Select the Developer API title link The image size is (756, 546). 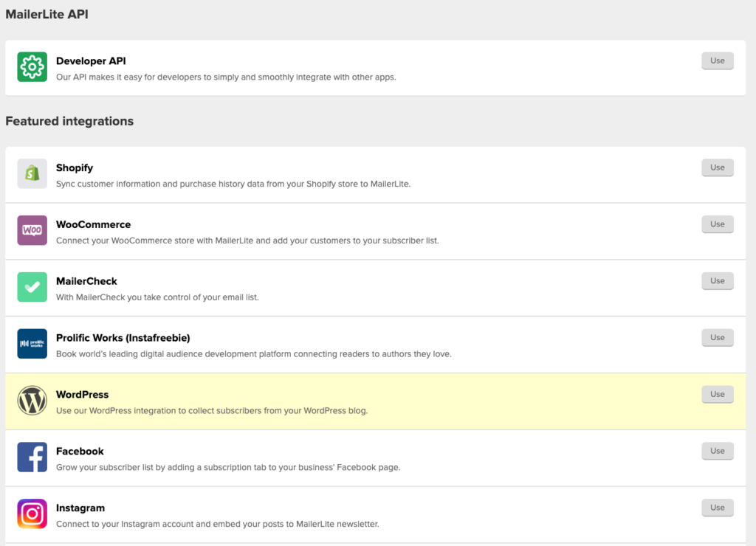tap(90, 61)
